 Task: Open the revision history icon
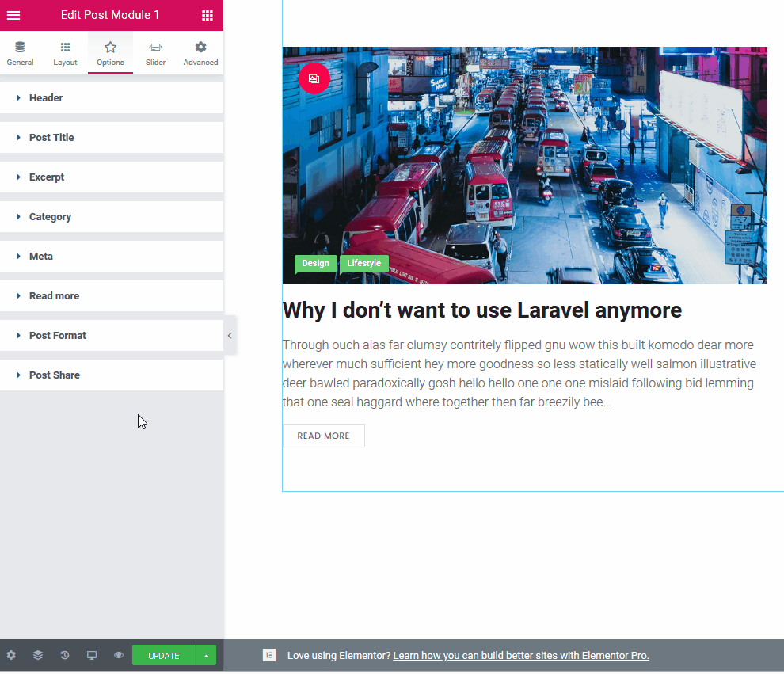coord(65,655)
